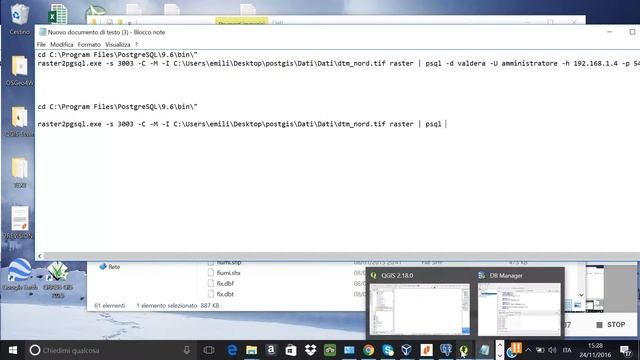Image resolution: width=640 pixels, height=360 pixels.
Task: Open the pgAdmin elephant taskbar icon
Action: click(x=446, y=350)
